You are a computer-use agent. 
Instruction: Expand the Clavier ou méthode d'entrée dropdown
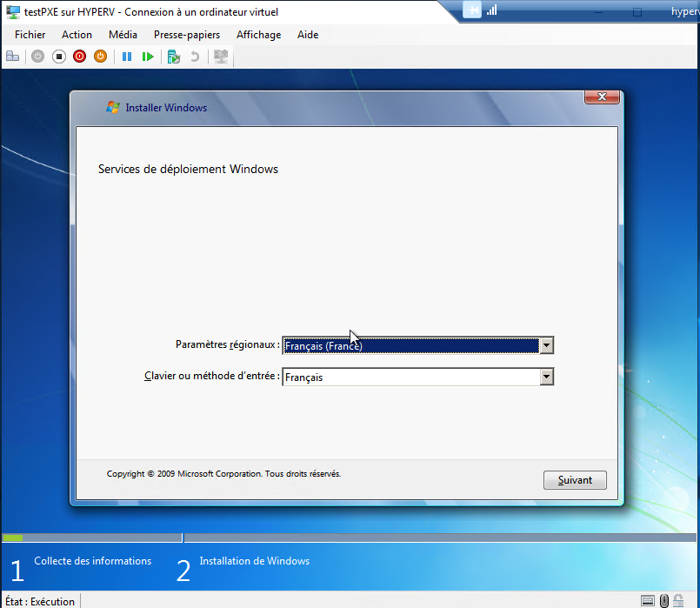tap(546, 377)
